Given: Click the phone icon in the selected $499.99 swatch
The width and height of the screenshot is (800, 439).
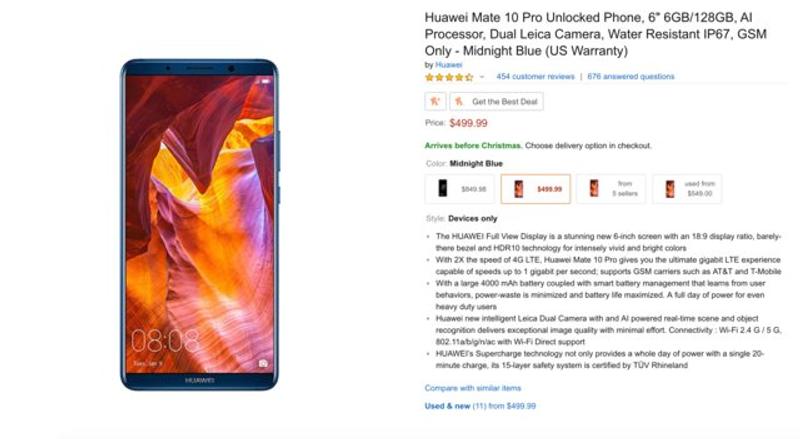Looking at the screenshot, I should [518, 189].
